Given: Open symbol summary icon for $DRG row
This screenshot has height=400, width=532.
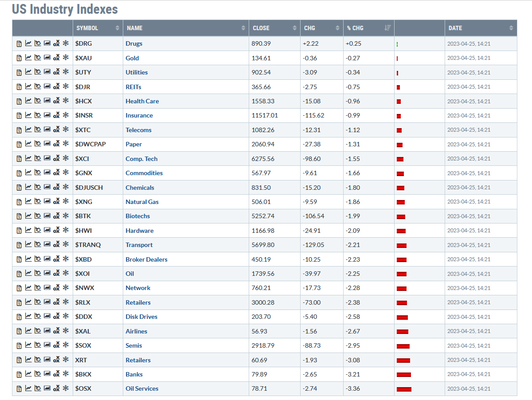Looking at the screenshot, I should coord(19,43).
